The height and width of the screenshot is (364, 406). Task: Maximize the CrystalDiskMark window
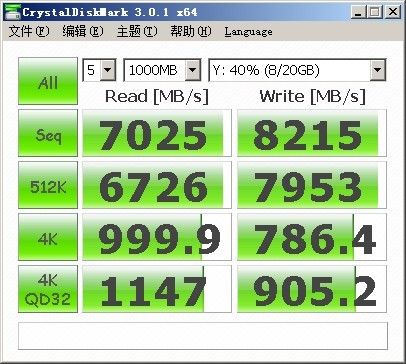tap(375, 12)
